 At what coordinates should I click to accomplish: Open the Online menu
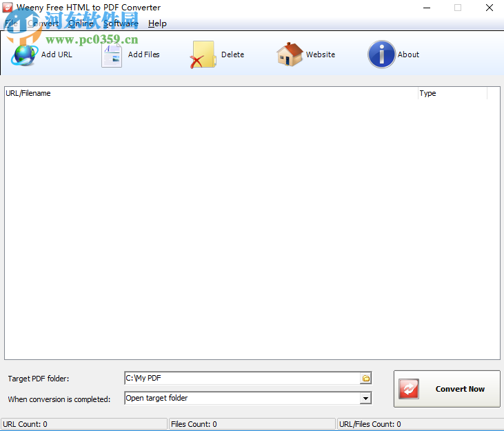click(81, 23)
